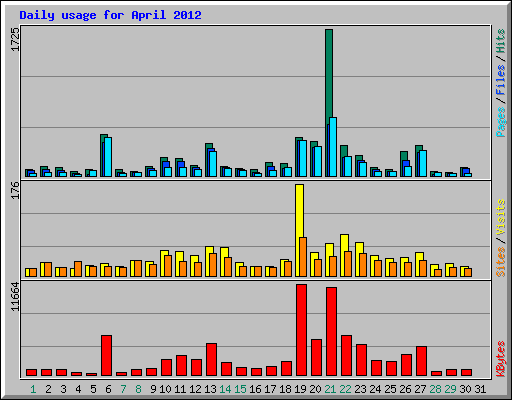Click the red KBytes bar for day 27
Screen dimensions: 512x400
pos(421,361)
